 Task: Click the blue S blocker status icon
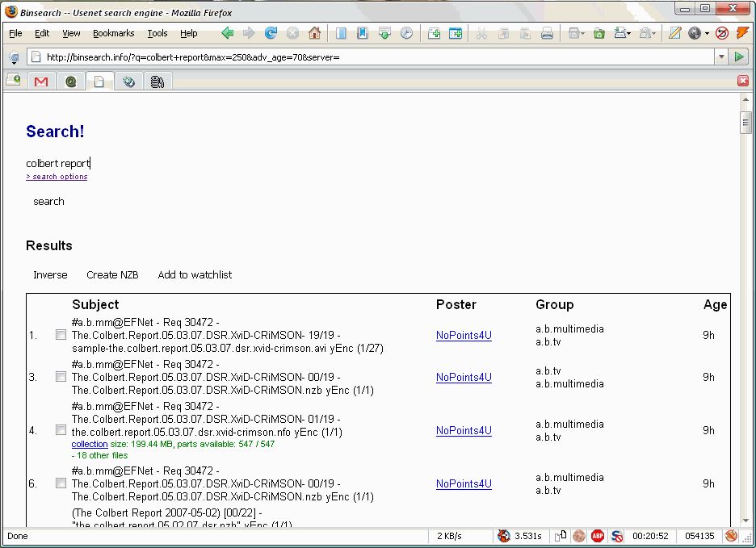(616, 536)
